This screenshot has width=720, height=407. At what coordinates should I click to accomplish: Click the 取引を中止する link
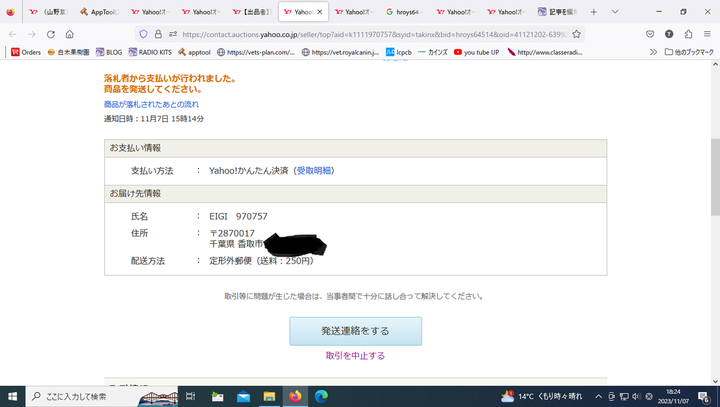coord(355,356)
